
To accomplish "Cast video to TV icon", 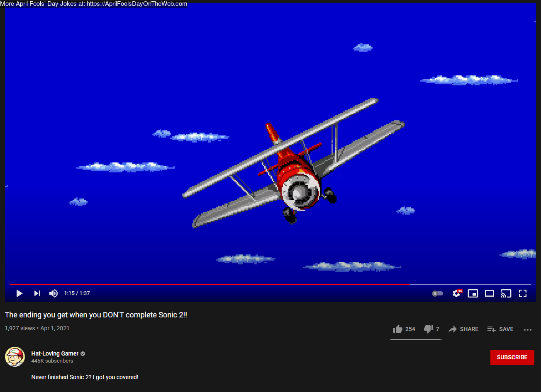I will pyautogui.click(x=506, y=293).
